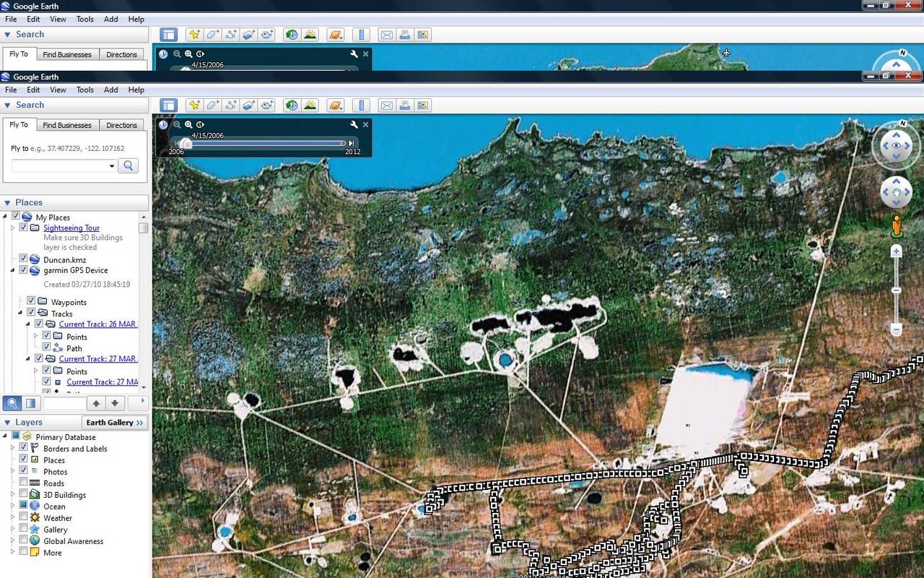The height and width of the screenshot is (578, 924).
Task: Zoom out with the minus button
Action: pyautogui.click(x=896, y=329)
